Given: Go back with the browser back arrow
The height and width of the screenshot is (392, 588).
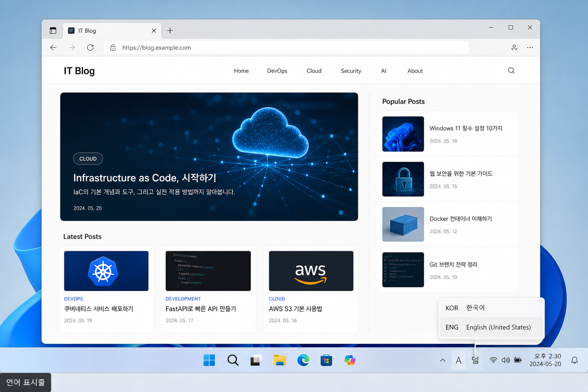Looking at the screenshot, I should point(53,47).
